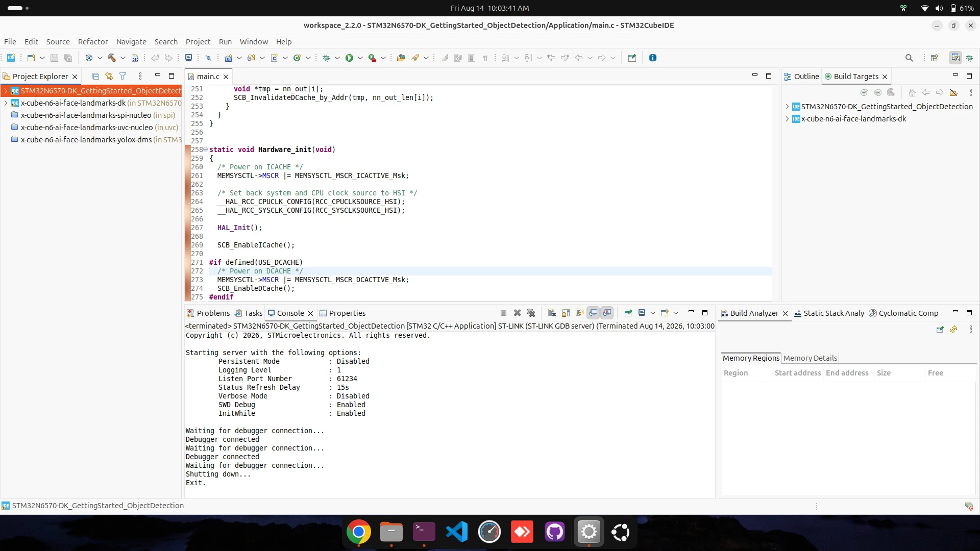Open the system volume indicator in top bar
980x551 pixels.
click(x=939, y=8)
